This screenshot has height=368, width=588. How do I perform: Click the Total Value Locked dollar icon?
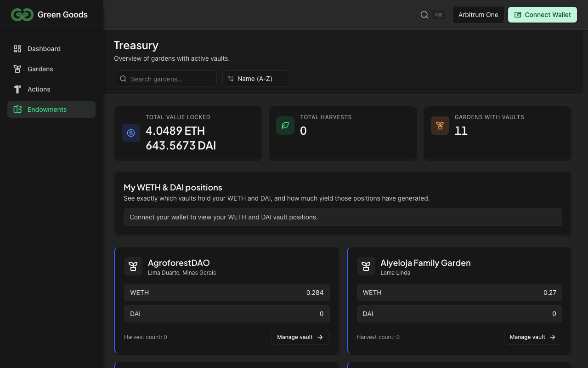pyautogui.click(x=131, y=133)
